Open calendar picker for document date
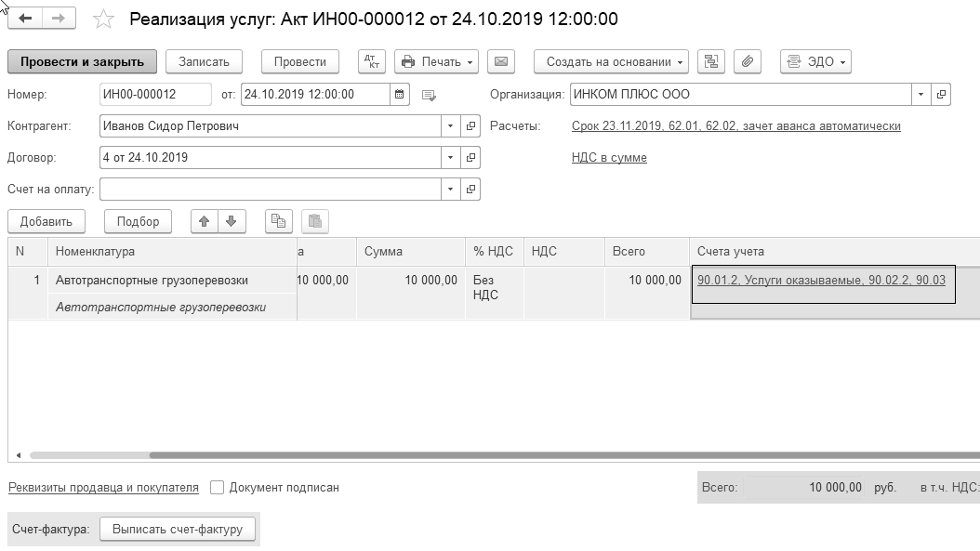980x551 pixels. click(x=400, y=95)
